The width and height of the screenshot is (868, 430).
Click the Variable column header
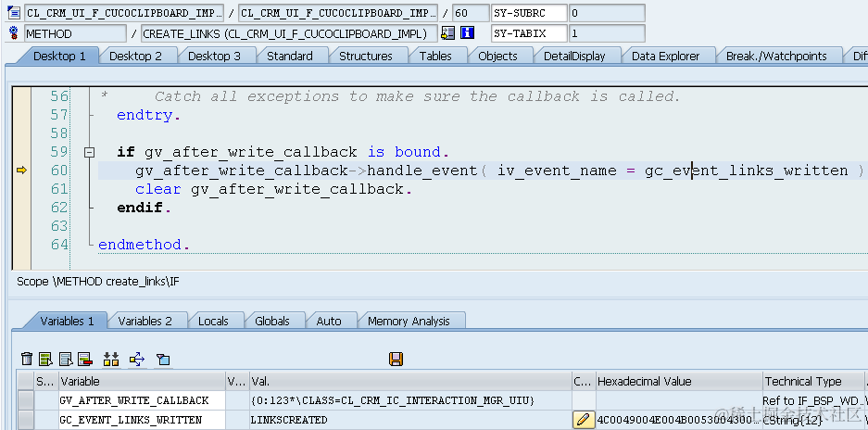[x=142, y=381]
